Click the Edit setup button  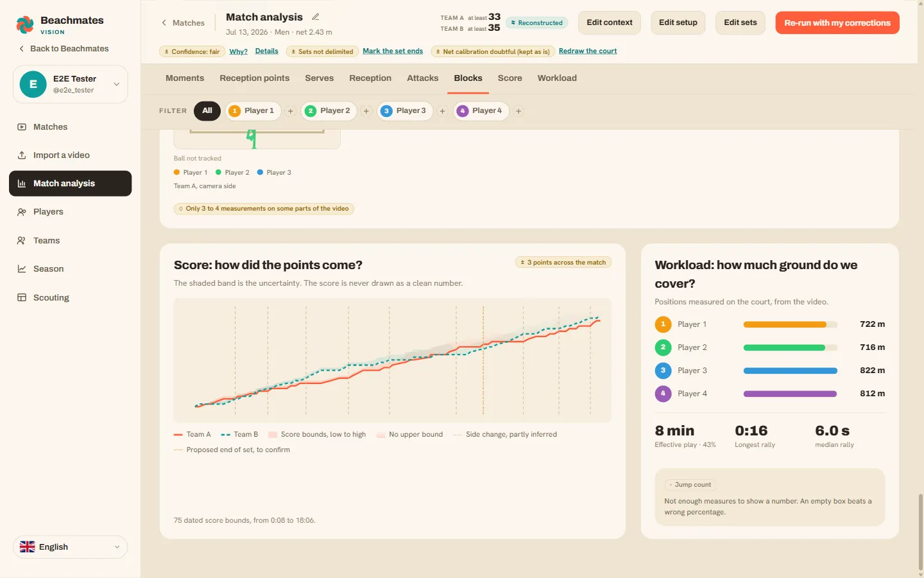click(678, 22)
